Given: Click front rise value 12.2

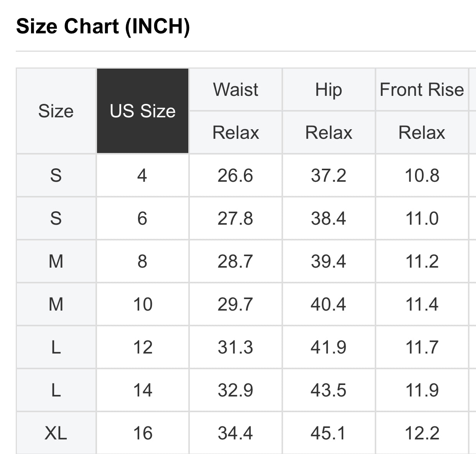Looking at the screenshot, I should pyautogui.click(x=422, y=433).
